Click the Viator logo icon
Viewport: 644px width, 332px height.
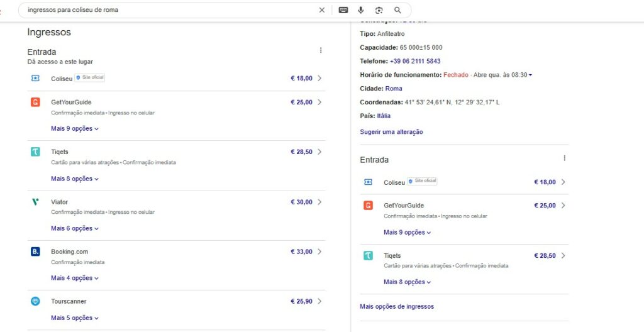coord(35,202)
